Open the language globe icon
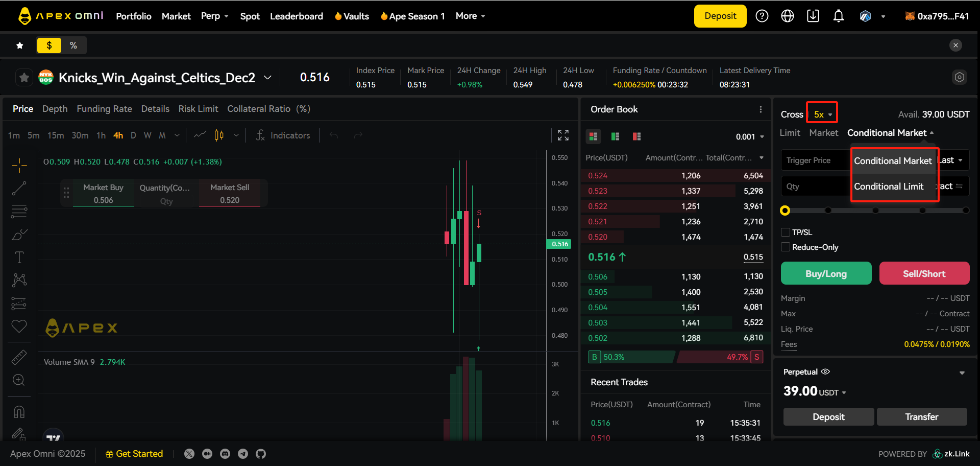 pyautogui.click(x=788, y=16)
